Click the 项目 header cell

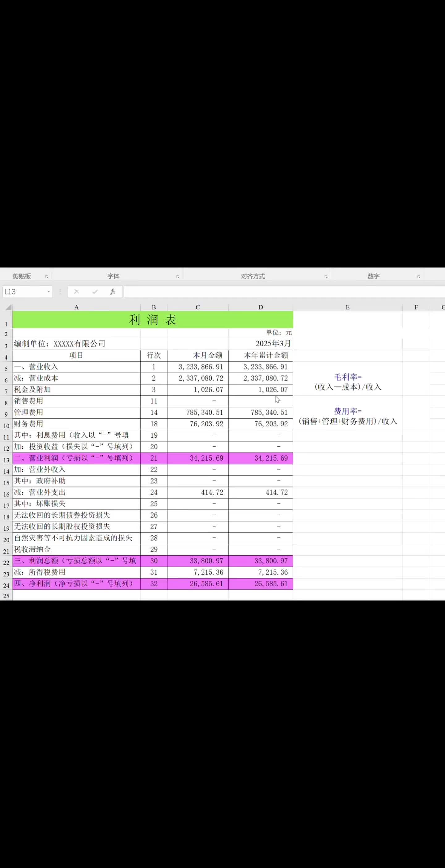77,356
